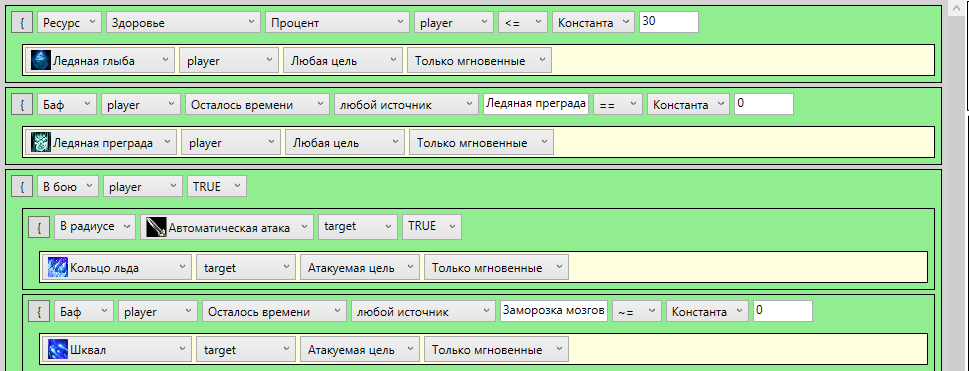Click the vertical scrollbar on the right
Image resolution: width=969 pixels, height=371 pixels.
coord(955,186)
